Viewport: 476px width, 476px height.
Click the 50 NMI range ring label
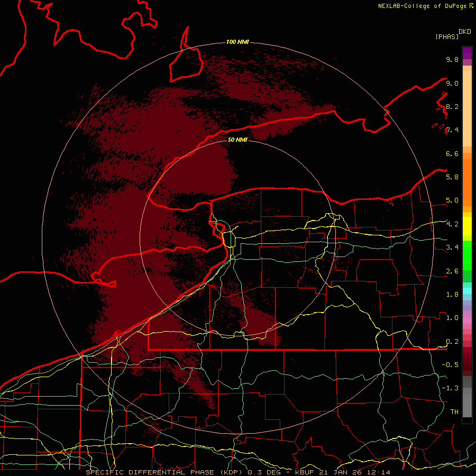coord(237,140)
